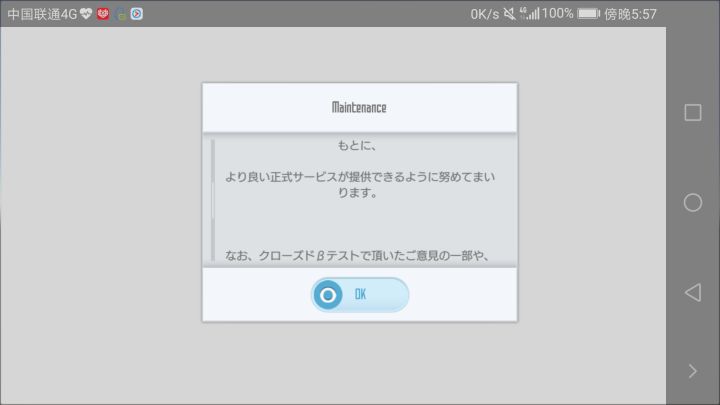The image size is (720, 405).
Task: Tap the Android back triangle button
Action: pos(692,292)
